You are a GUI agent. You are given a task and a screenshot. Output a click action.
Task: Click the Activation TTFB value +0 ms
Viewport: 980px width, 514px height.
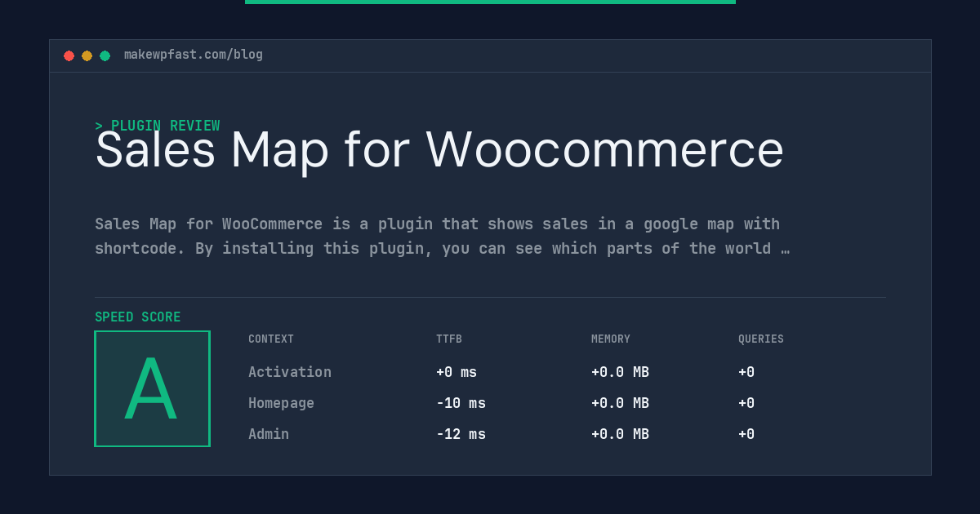457,372
